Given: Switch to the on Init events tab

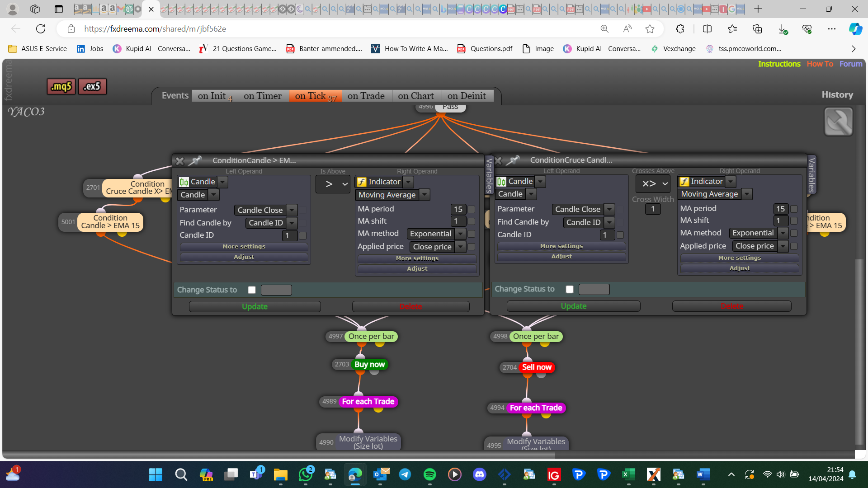Looking at the screenshot, I should pyautogui.click(x=215, y=96).
